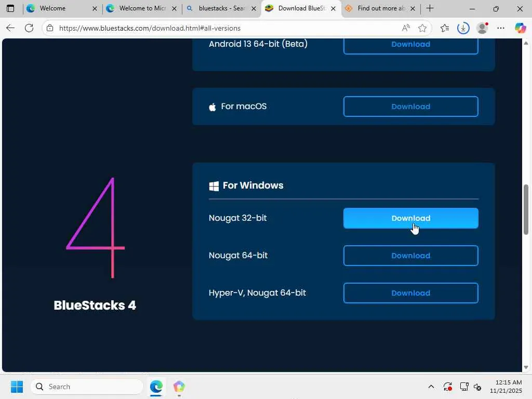Close the bluestacks search tab
Viewport: 532px width, 399px height.
coord(254,9)
